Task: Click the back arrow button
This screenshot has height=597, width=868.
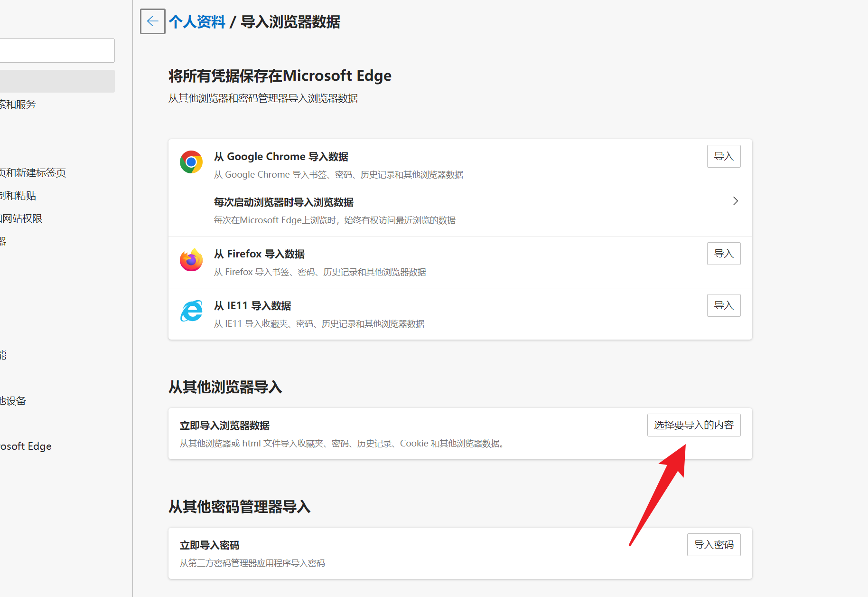Action: pyautogui.click(x=153, y=21)
